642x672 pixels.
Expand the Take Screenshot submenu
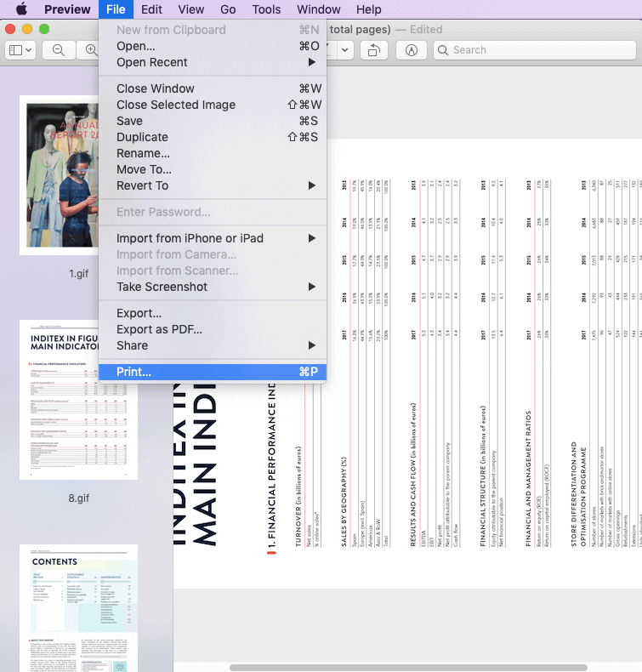[311, 287]
